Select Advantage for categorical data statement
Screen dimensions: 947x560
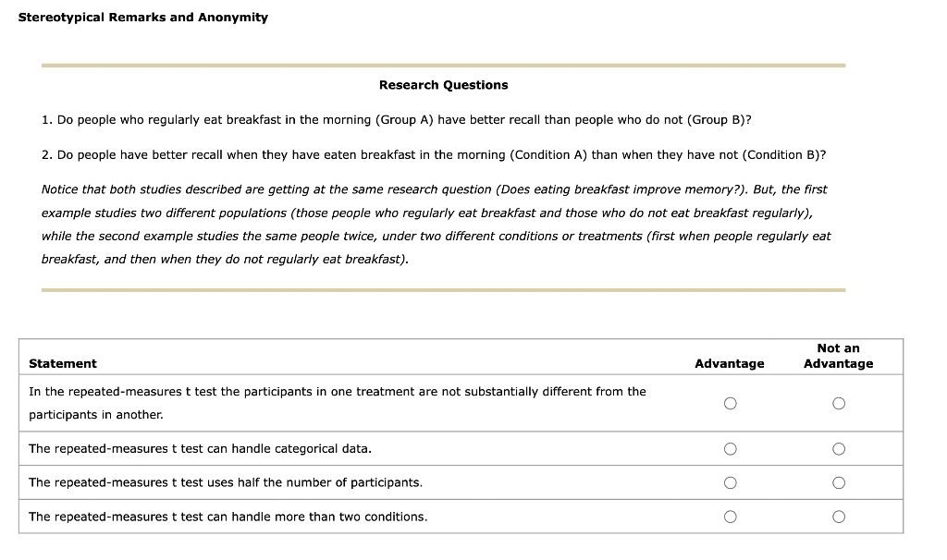tap(730, 448)
